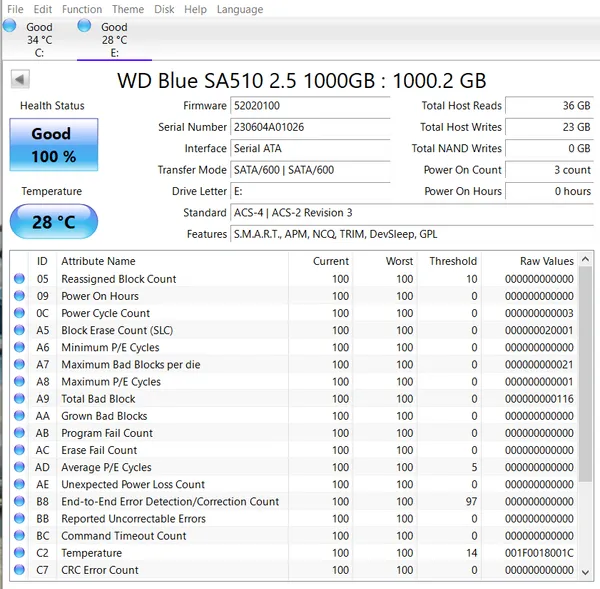Click the Total Host Reads 36 GB field
This screenshot has height=589, width=600.
(x=549, y=106)
